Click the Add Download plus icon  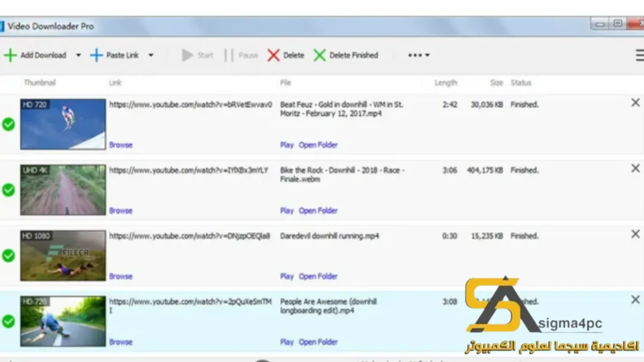(10, 55)
